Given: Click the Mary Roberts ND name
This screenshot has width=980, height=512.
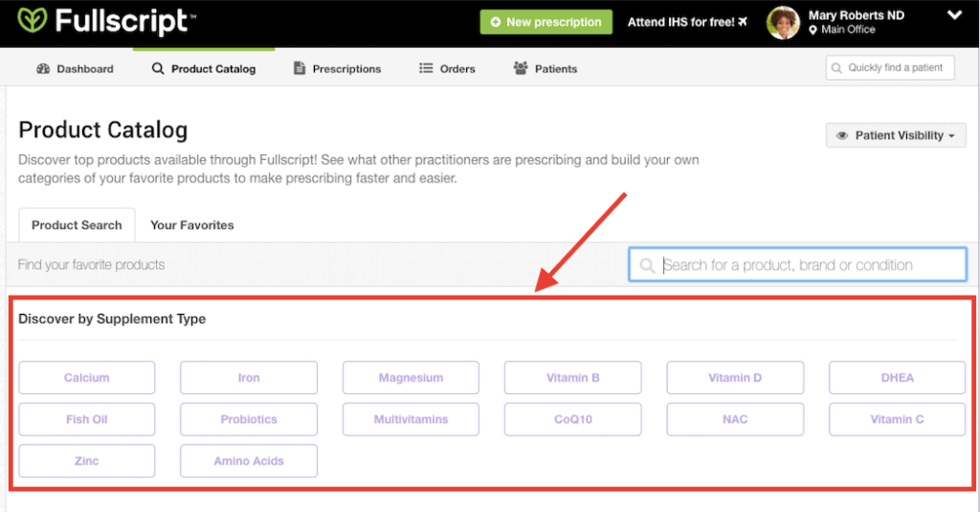Looking at the screenshot, I should click(857, 15).
